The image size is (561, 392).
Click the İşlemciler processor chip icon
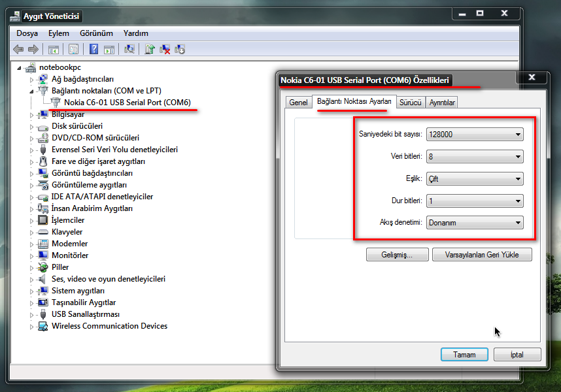[x=43, y=220]
